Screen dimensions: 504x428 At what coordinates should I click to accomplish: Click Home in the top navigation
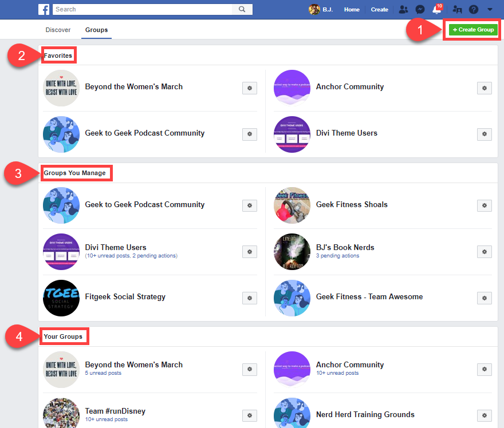pos(352,9)
